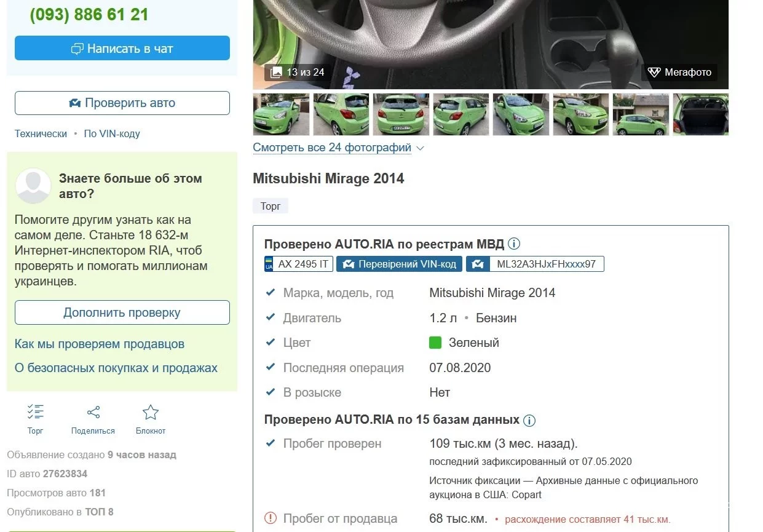Click the Дополнить проверку button
This screenshot has width=763, height=532.
[x=122, y=312]
